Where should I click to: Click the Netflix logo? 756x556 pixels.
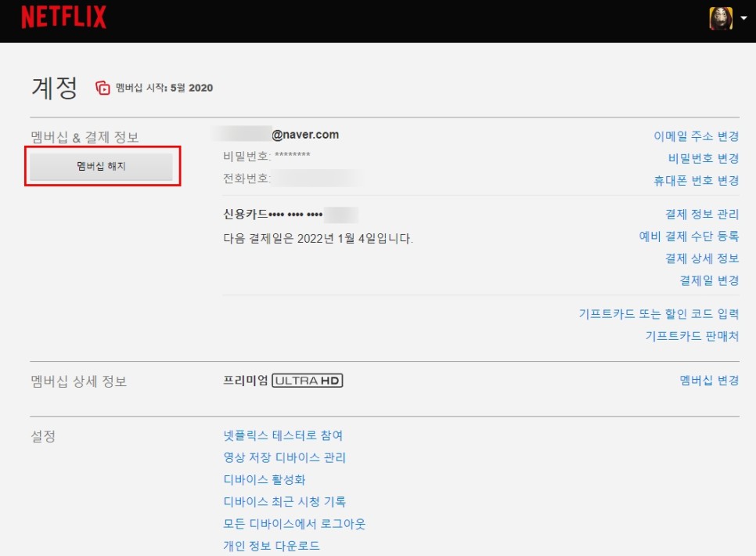click(63, 17)
